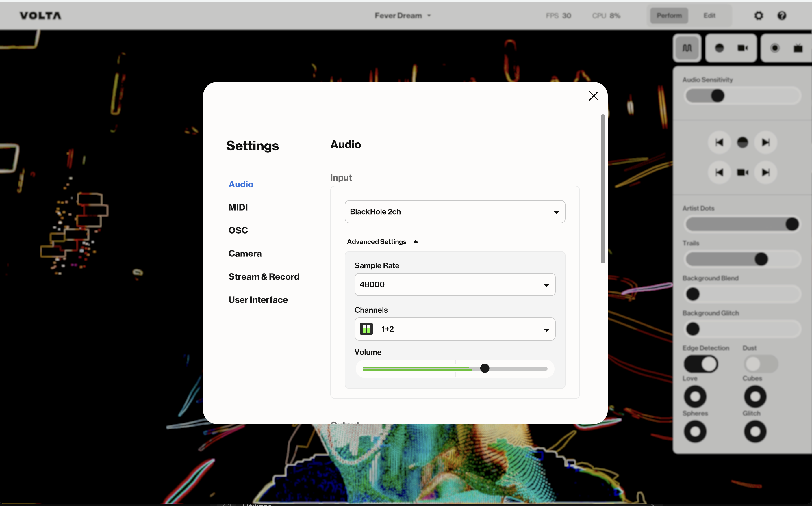812x506 pixels.
Task: Turn off Edge Detection toggle
Action: (700, 364)
